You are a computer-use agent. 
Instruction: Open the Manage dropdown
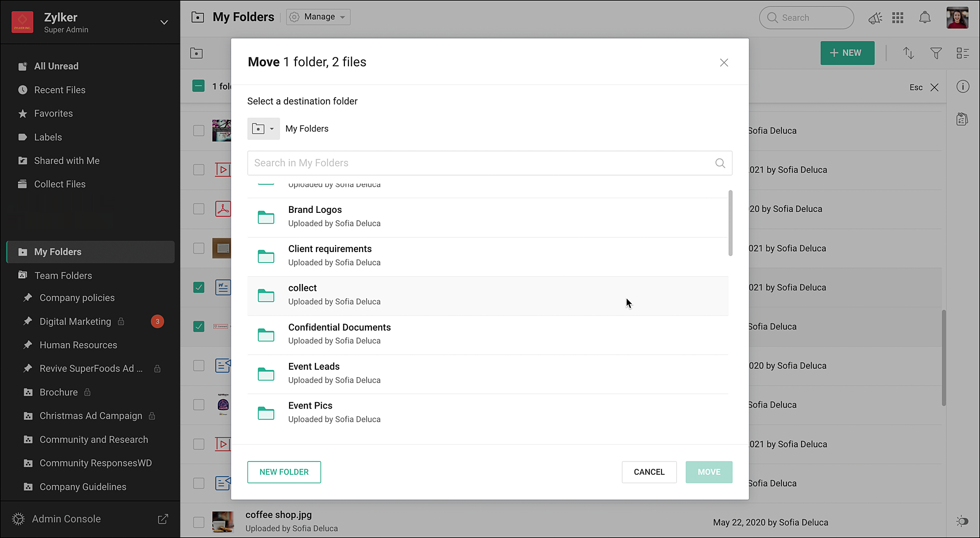click(318, 17)
